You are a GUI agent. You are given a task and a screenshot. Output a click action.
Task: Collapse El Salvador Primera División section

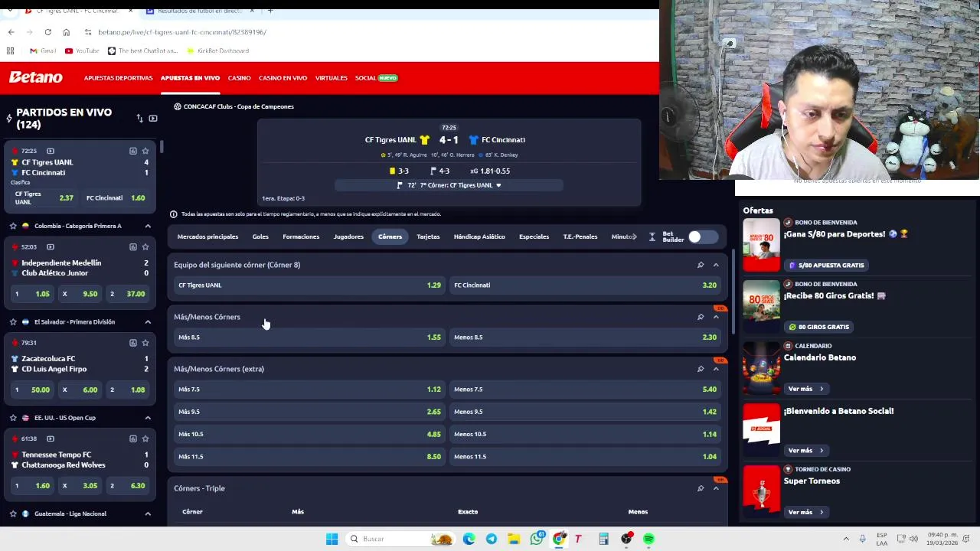pos(148,321)
